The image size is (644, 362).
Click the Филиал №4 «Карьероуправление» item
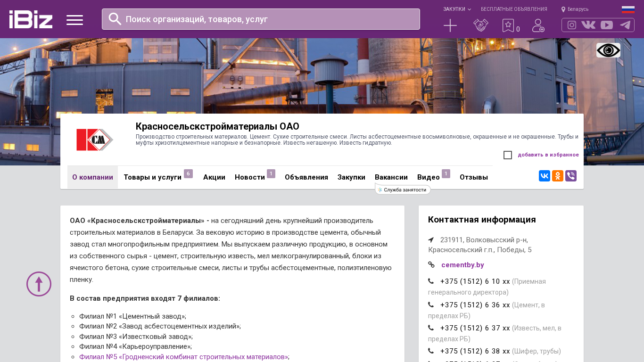point(135,346)
